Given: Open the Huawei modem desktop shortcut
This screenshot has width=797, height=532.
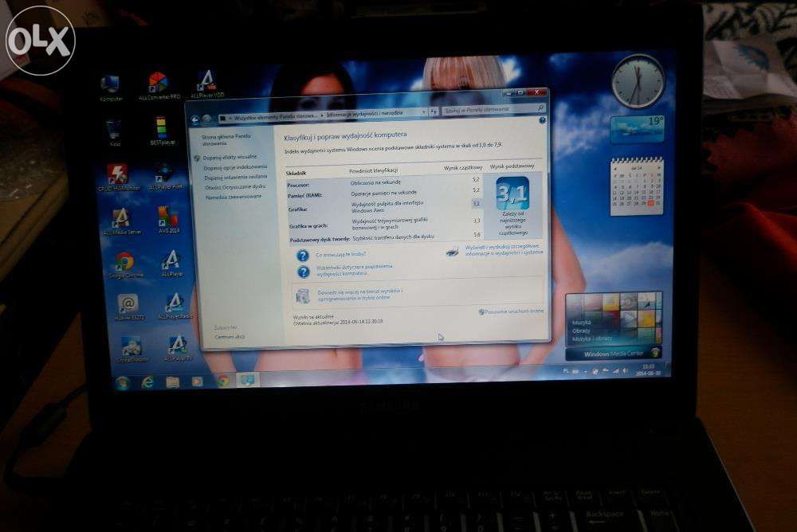Looking at the screenshot, I should click(128, 307).
